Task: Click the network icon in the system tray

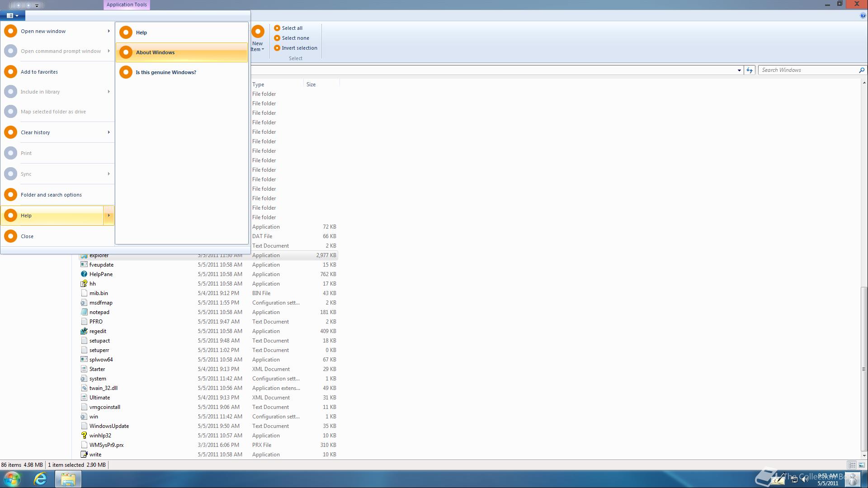Action: click(x=794, y=479)
